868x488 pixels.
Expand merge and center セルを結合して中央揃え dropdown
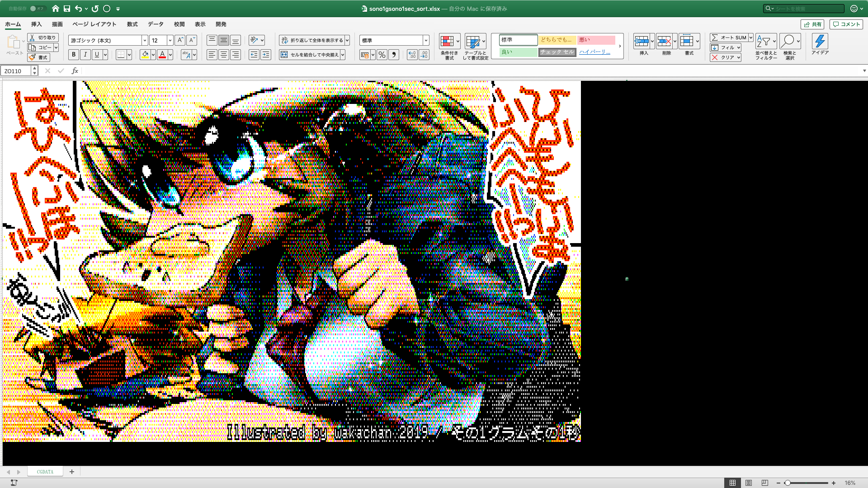pyautogui.click(x=343, y=55)
